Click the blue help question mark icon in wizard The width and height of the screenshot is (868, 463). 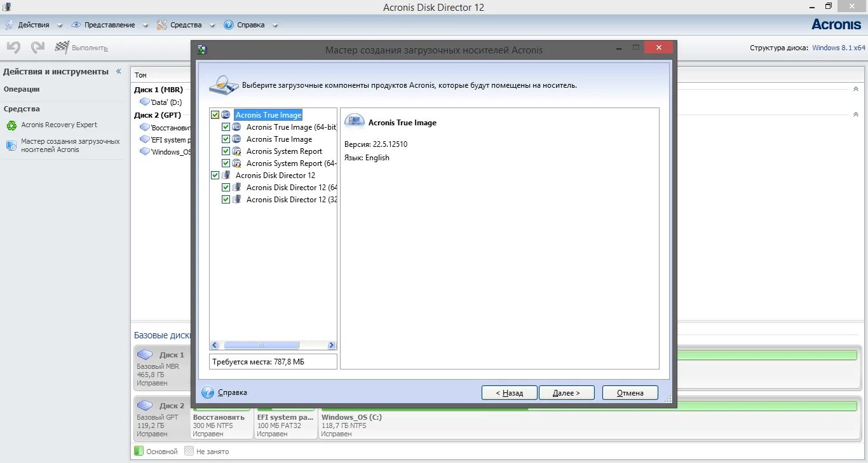[x=208, y=392]
